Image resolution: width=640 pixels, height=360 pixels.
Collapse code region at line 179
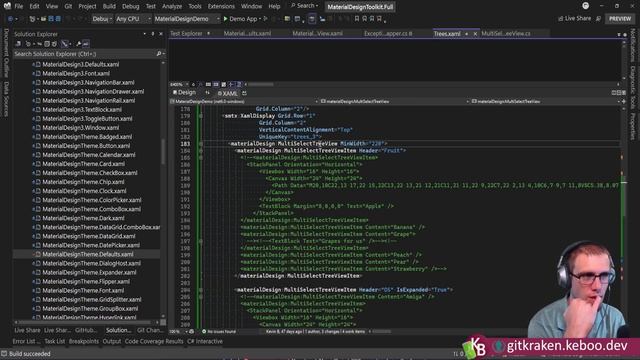coord(200,116)
